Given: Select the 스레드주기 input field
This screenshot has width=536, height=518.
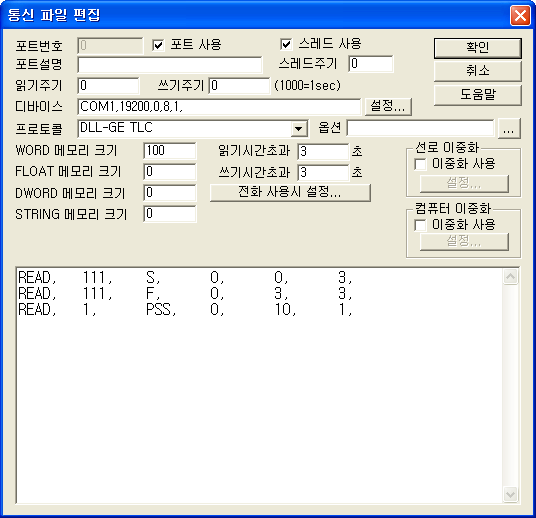Looking at the screenshot, I should (371, 64).
